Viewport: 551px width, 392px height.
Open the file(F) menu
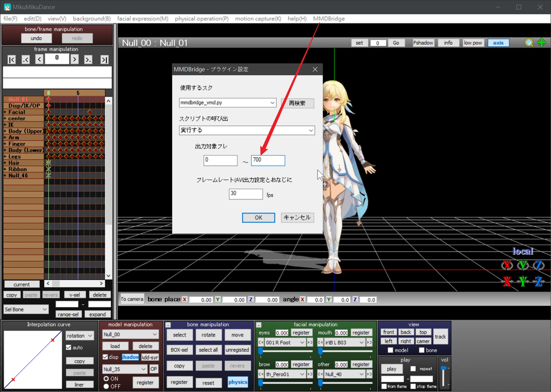pyautogui.click(x=10, y=18)
